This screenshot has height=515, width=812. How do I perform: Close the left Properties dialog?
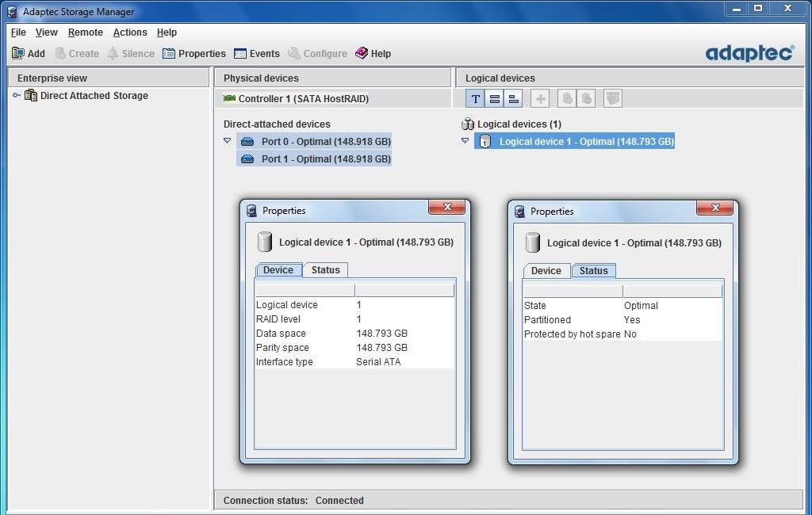[x=447, y=207]
